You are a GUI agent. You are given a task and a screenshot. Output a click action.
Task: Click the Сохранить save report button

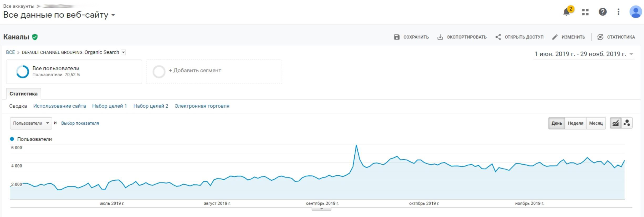411,37
